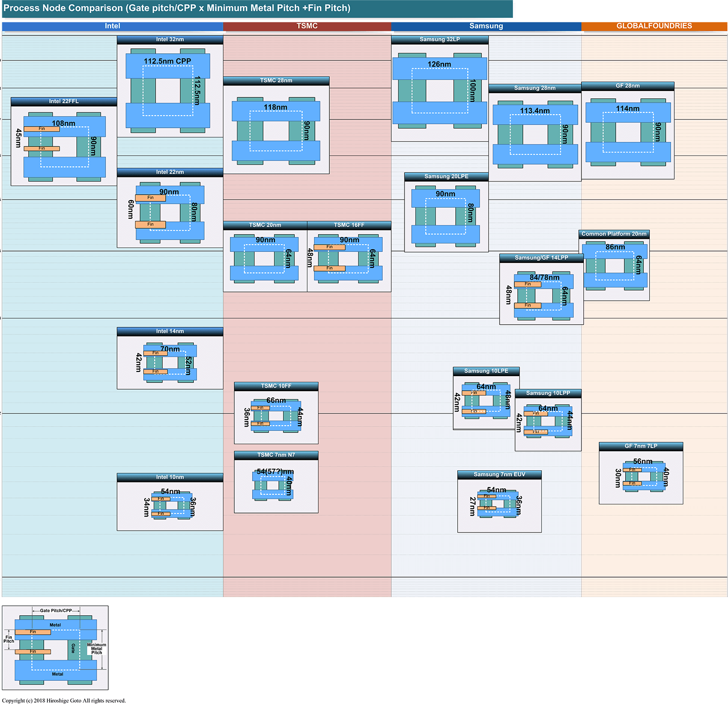Click the Minimum Metal Pitch legend label

(96, 649)
